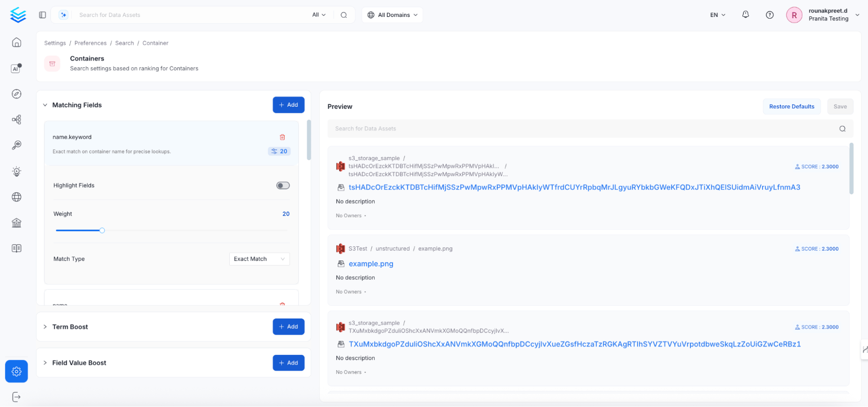The image size is (868, 407).
Task: Open the governance building sidebar icon
Action: [x=17, y=223]
